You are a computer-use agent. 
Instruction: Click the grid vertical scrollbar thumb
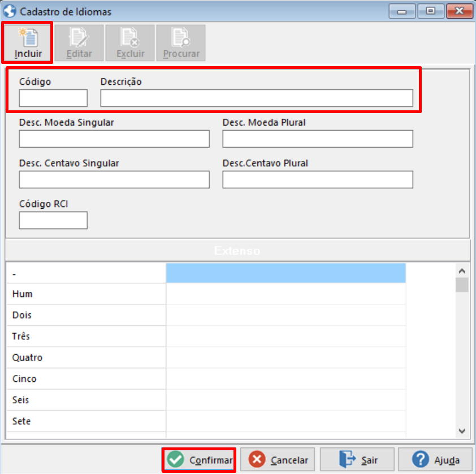coord(462,285)
